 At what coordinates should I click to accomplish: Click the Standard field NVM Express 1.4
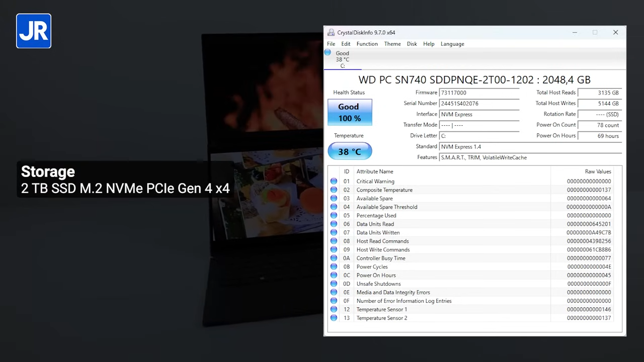click(x=530, y=147)
